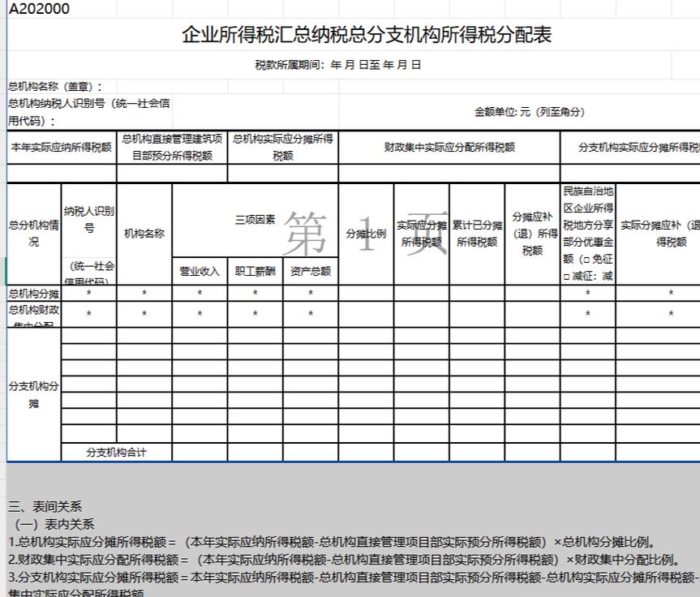The width and height of the screenshot is (700, 597).
Task: Click the title 企业所得税汇总纳税总分支机构所得税分配表
Action: pyautogui.click(x=367, y=35)
